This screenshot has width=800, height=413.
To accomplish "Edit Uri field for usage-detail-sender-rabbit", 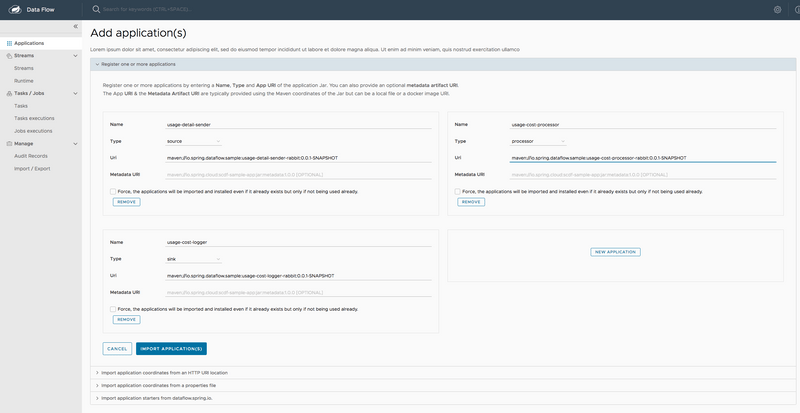I will pos(298,158).
